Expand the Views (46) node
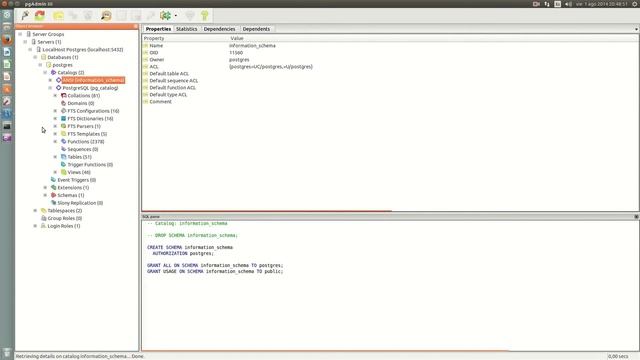Image resolution: width=640 pixels, height=360 pixels. (56, 172)
